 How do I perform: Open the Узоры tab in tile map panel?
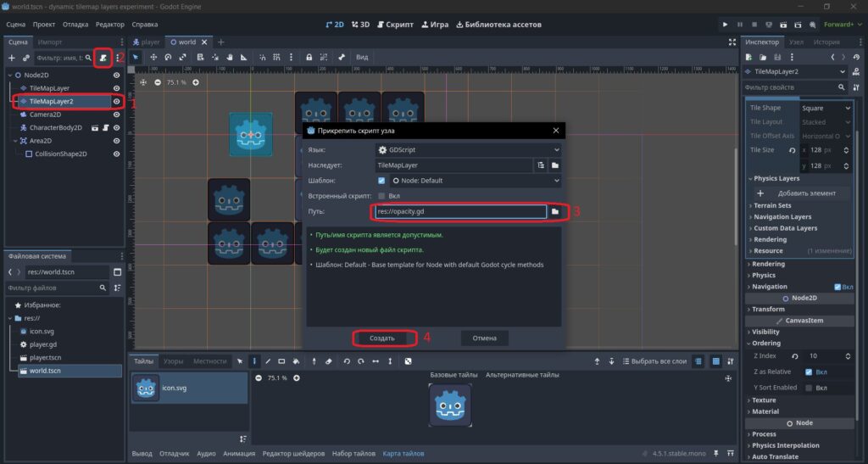coord(173,361)
